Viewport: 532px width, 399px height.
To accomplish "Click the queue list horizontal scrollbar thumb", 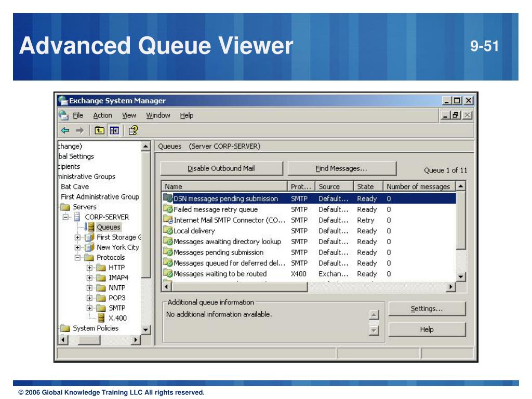I will [240, 287].
